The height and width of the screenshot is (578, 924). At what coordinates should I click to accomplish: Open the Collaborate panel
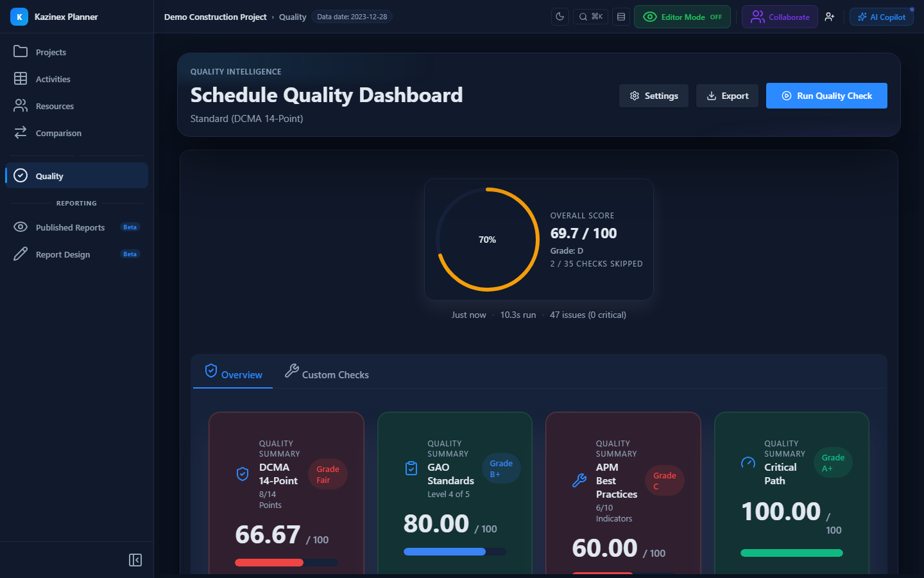click(780, 17)
